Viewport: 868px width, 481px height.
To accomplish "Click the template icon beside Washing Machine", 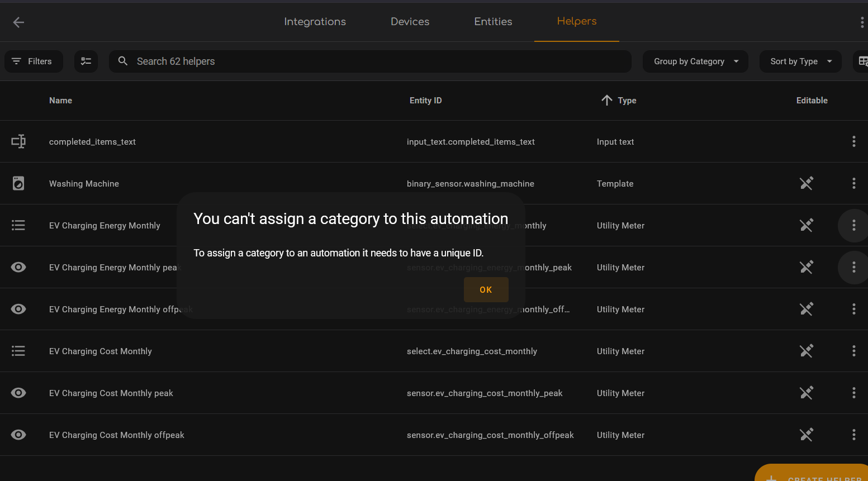I will [18, 183].
